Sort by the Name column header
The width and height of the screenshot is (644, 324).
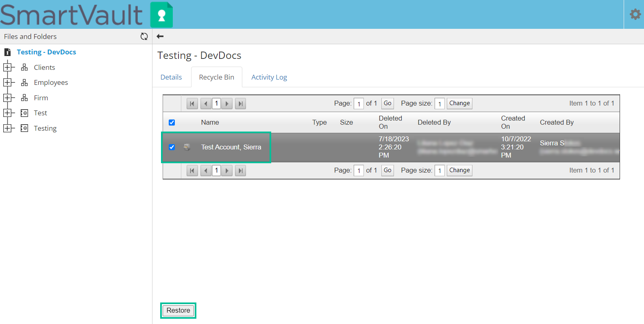tap(210, 123)
